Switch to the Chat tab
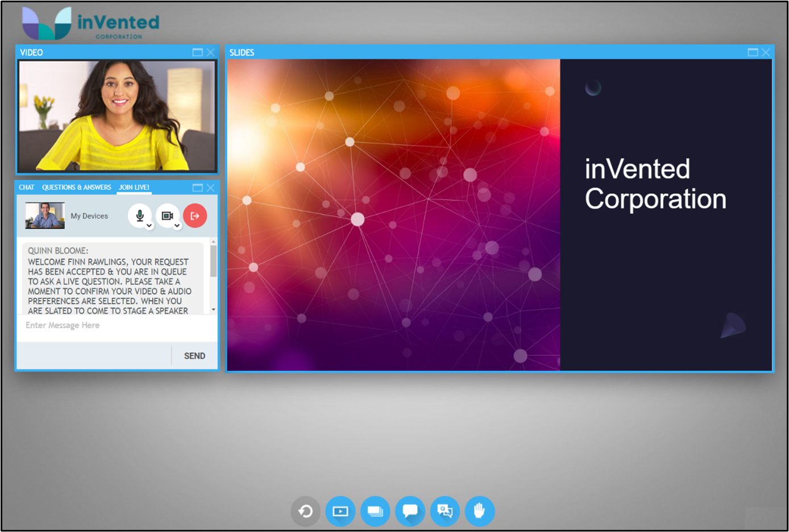 [27, 187]
